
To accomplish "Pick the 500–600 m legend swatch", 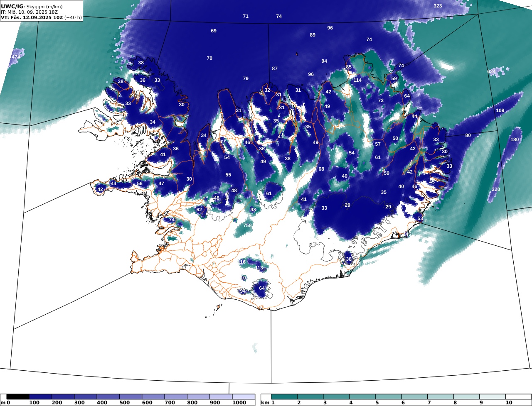I will (x=131, y=397).
